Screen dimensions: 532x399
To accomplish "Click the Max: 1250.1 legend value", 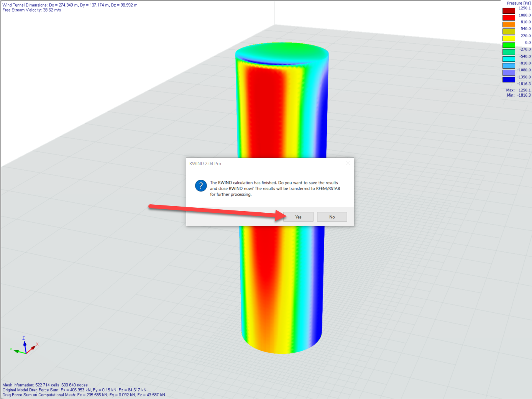I will 518,90.
